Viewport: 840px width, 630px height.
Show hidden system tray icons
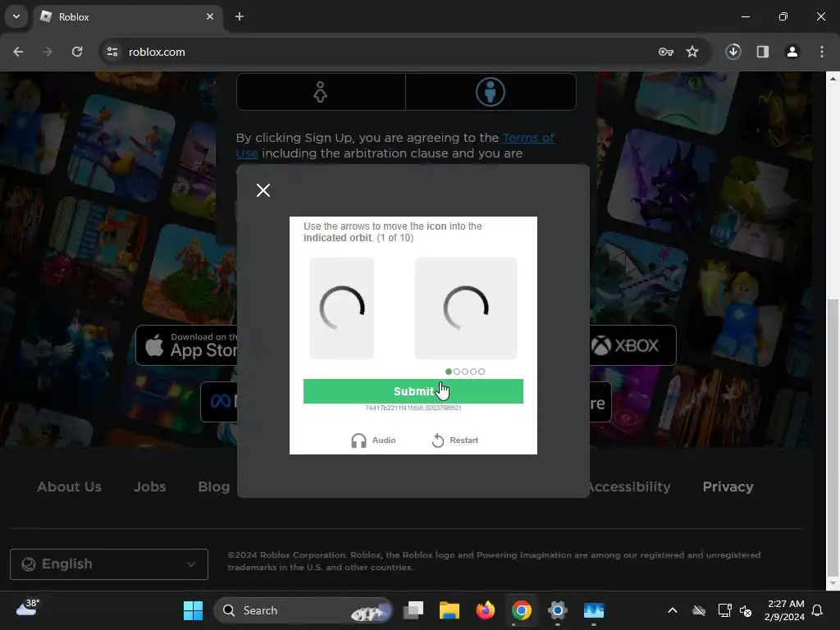coord(673,610)
